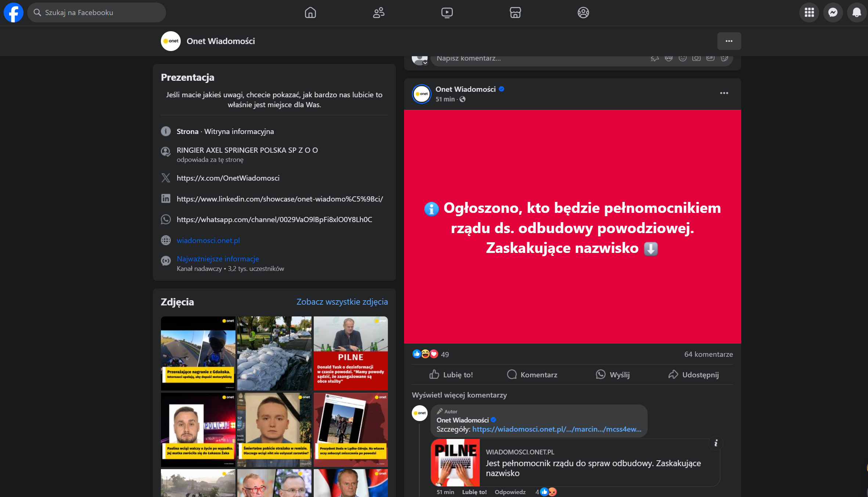Image resolution: width=868 pixels, height=497 pixels.
Task: Open the PILNE Donald Tusk photo
Action: pyautogui.click(x=351, y=353)
